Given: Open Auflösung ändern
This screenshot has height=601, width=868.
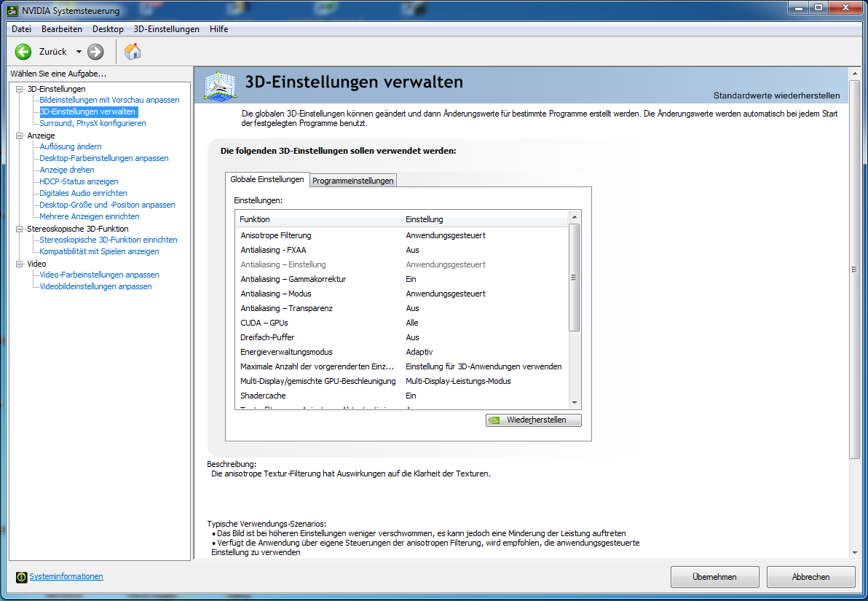Looking at the screenshot, I should click(71, 146).
